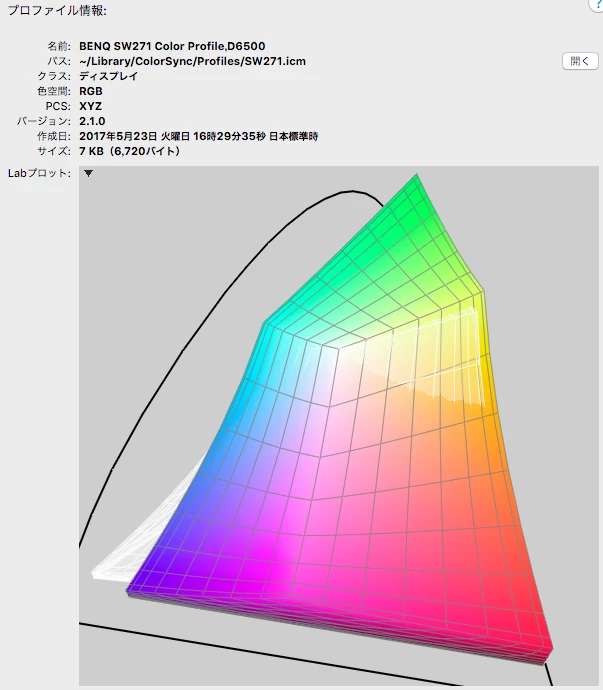The image size is (603, 690).
Task: Click the クラス field label
Action: click(x=54, y=76)
